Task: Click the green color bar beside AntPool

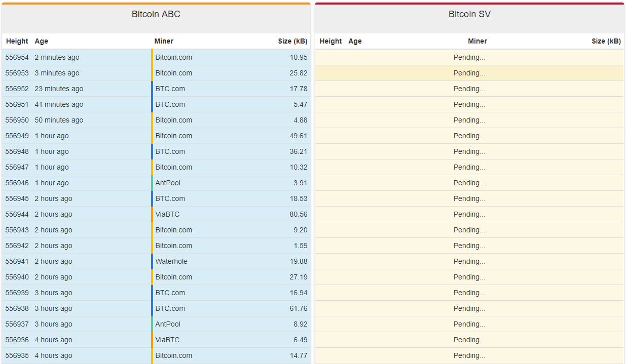Action: [x=152, y=183]
